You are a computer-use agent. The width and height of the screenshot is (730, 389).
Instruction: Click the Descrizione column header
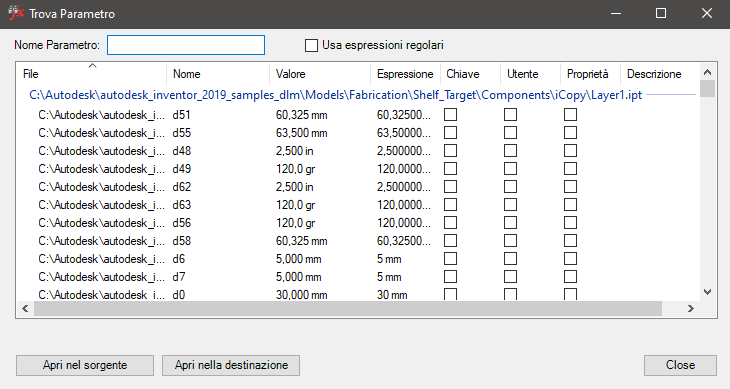point(659,74)
